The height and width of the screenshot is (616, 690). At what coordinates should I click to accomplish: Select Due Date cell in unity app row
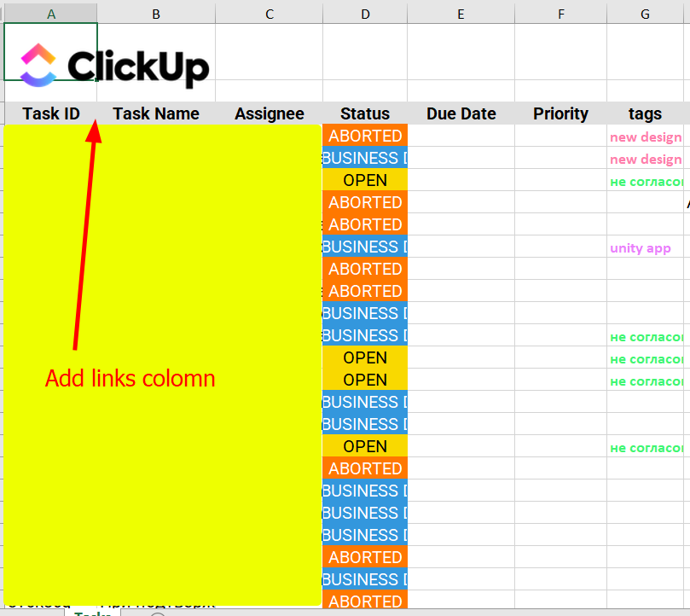[x=461, y=247]
